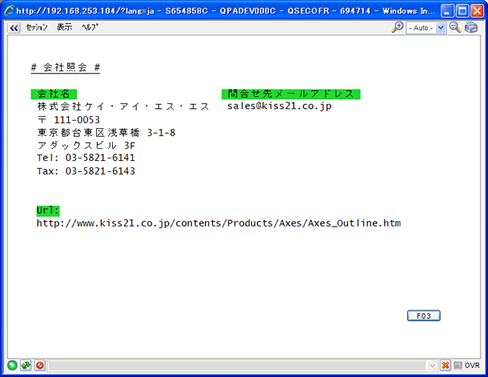Click the green status circle icon
Viewport: 488px width, 377px height.
12,365
